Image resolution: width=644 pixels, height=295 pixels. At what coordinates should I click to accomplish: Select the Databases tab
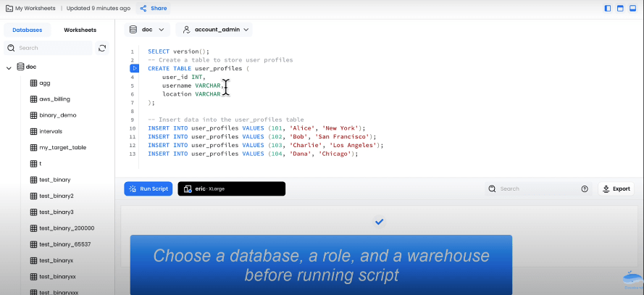tap(28, 30)
